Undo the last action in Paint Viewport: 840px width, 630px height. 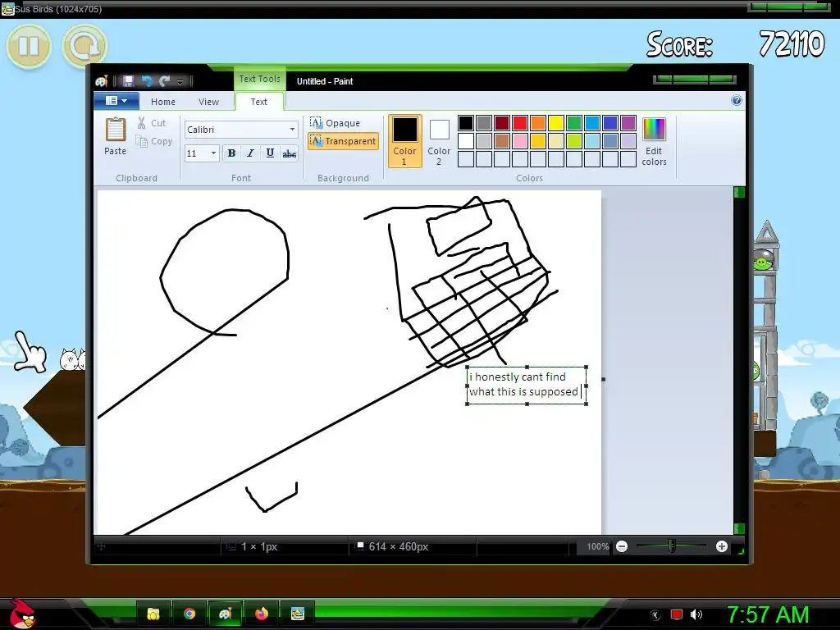pyautogui.click(x=147, y=81)
